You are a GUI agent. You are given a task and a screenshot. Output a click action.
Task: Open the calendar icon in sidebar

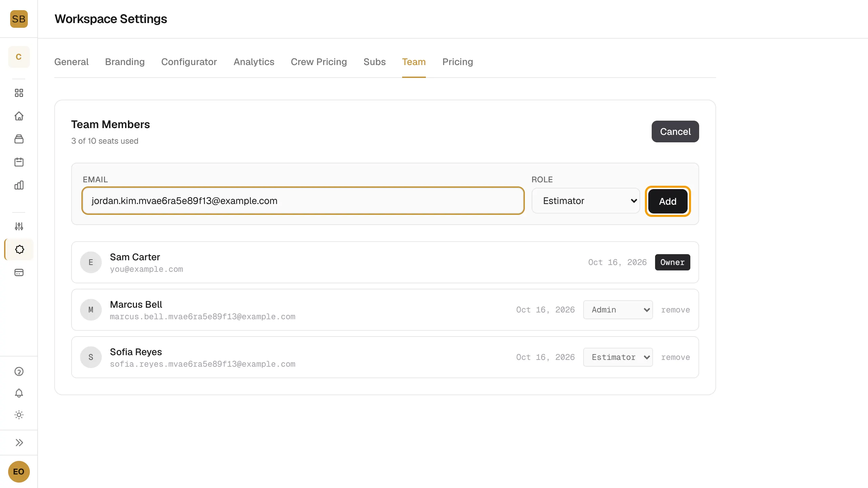pos(19,162)
